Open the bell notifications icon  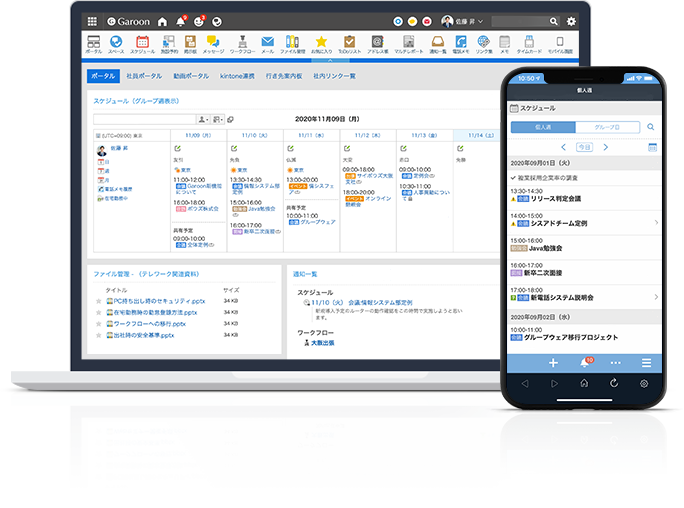click(181, 21)
